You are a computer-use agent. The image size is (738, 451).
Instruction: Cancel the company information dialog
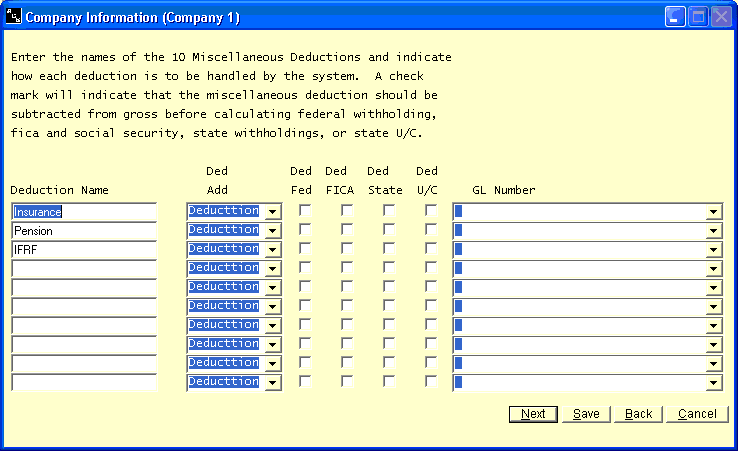click(697, 414)
